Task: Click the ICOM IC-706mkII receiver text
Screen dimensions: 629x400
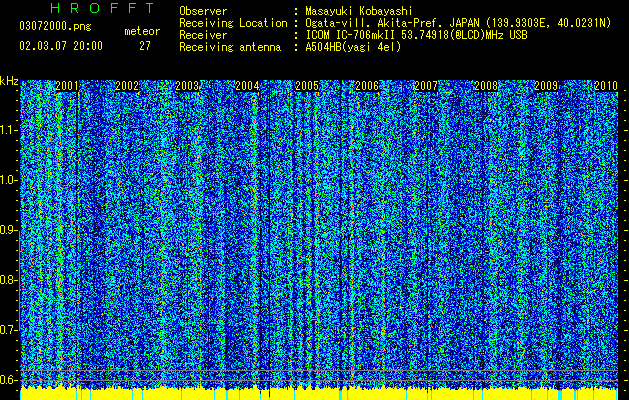Action: pos(416,35)
